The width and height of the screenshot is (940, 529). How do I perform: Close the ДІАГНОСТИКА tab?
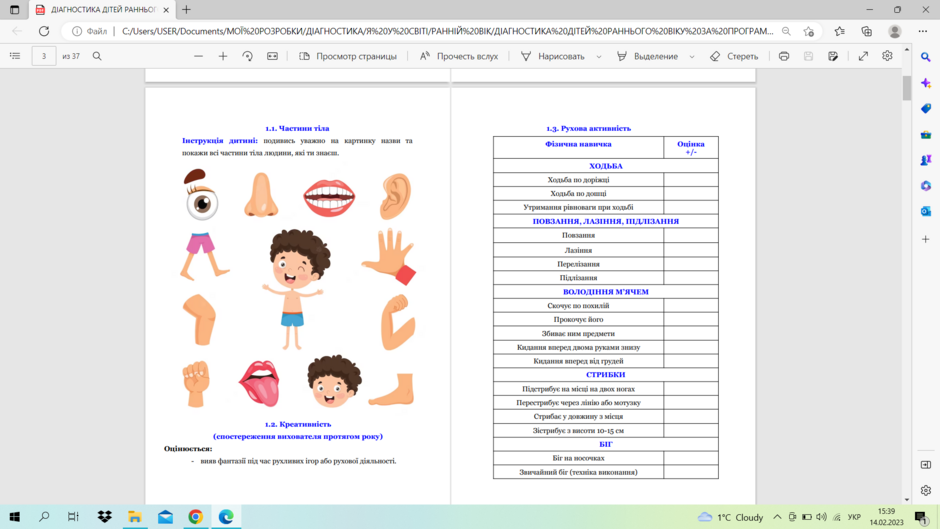pos(166,10)
